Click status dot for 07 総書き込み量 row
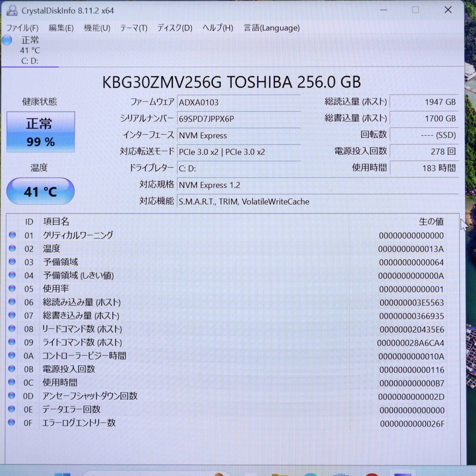Image resolution: width=476 pixels, height=476 pixels. pos(12,315)
